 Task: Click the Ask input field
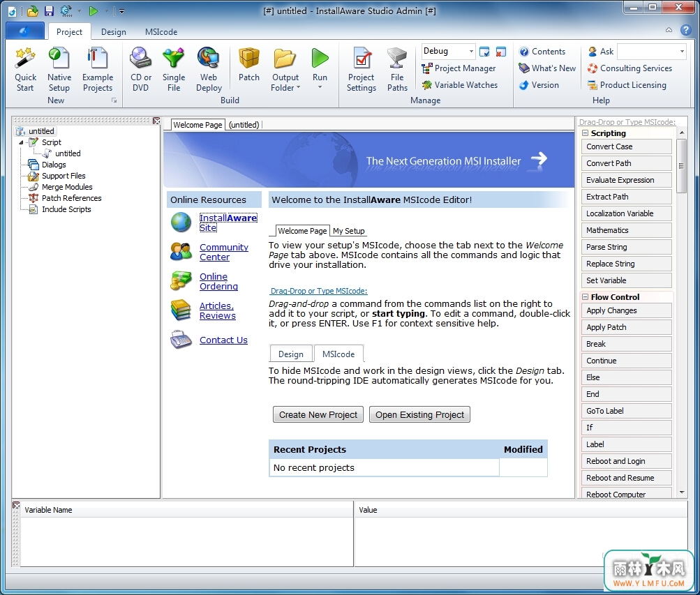coord(648,52)
